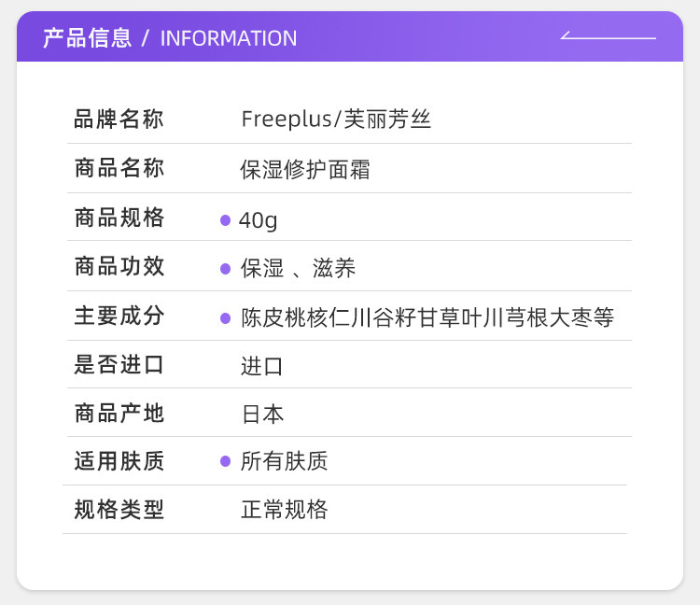Image resolution: width=700 pixels, height=605 pixels.
Task: Click the 适用肤质 label
Action: point(119,461)
